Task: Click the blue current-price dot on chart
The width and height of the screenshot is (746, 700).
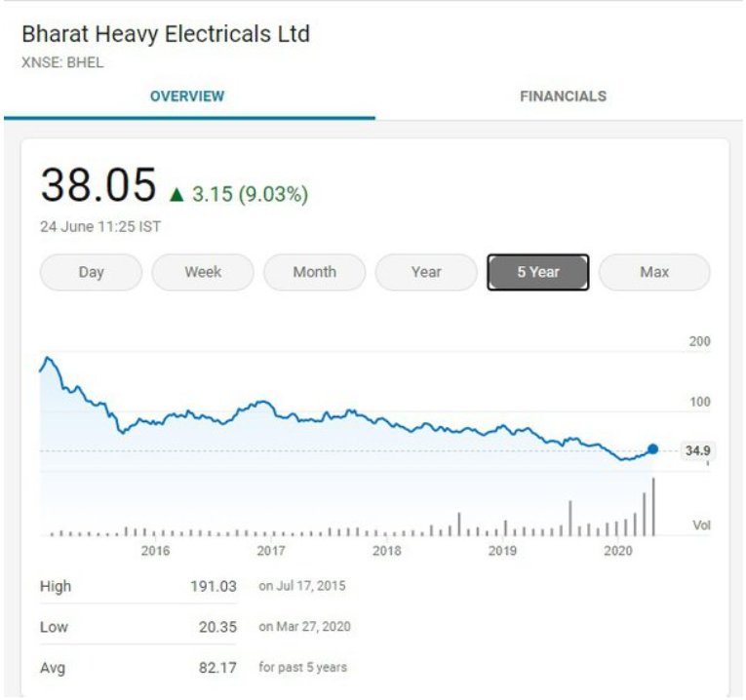Action: (x=652, y=448)
